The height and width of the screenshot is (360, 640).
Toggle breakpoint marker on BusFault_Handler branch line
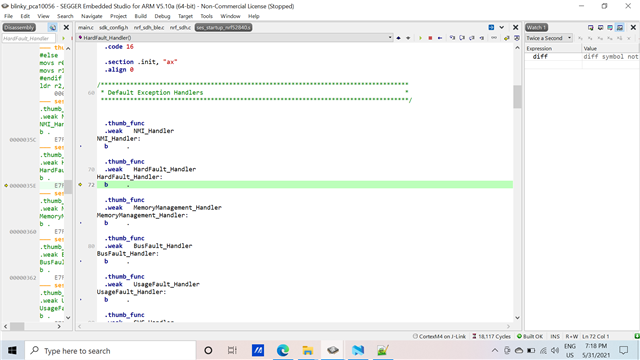[x=80, y=261]
